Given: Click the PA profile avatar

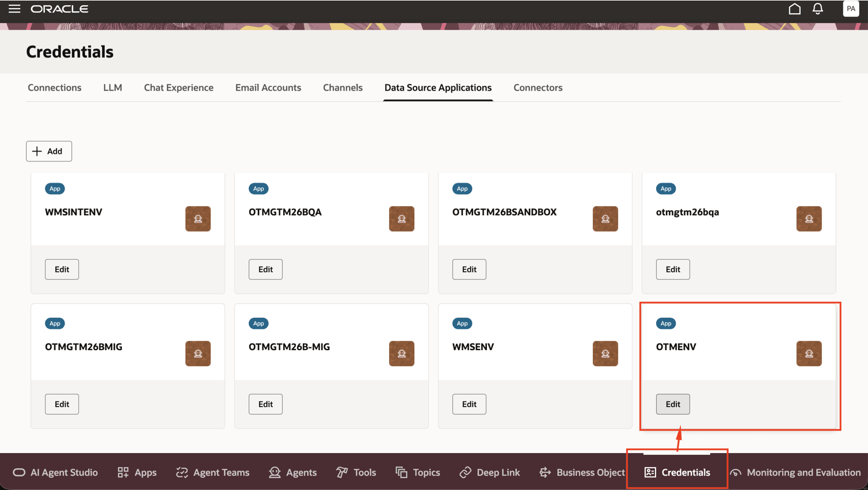Looking at the screenshot, I should tap(851, 9).
